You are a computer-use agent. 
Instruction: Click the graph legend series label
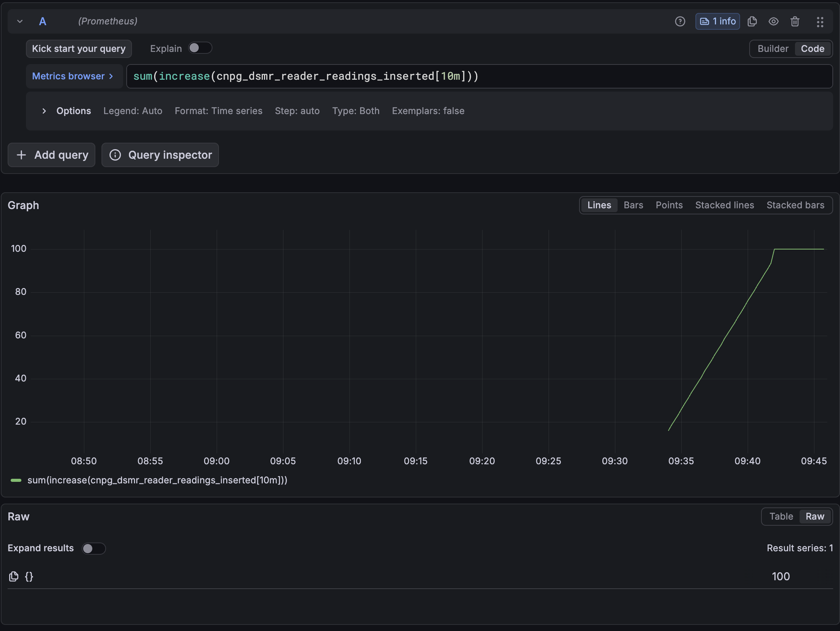click(x=157, y=480)
